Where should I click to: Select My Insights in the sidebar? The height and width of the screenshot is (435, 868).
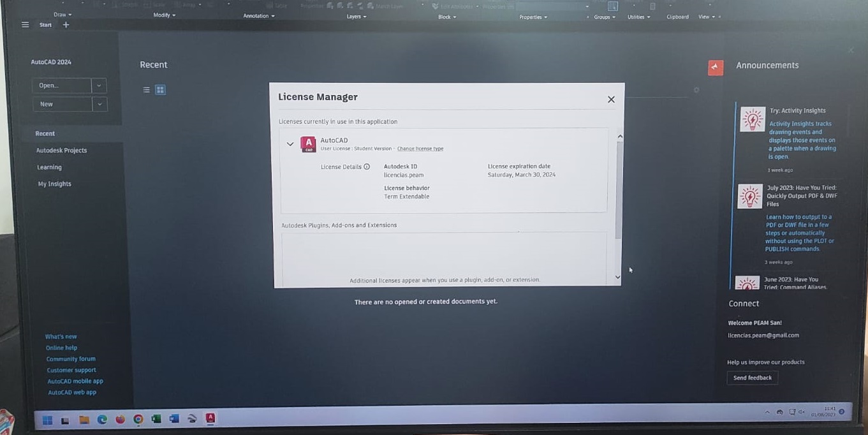(x=54, y=184)
